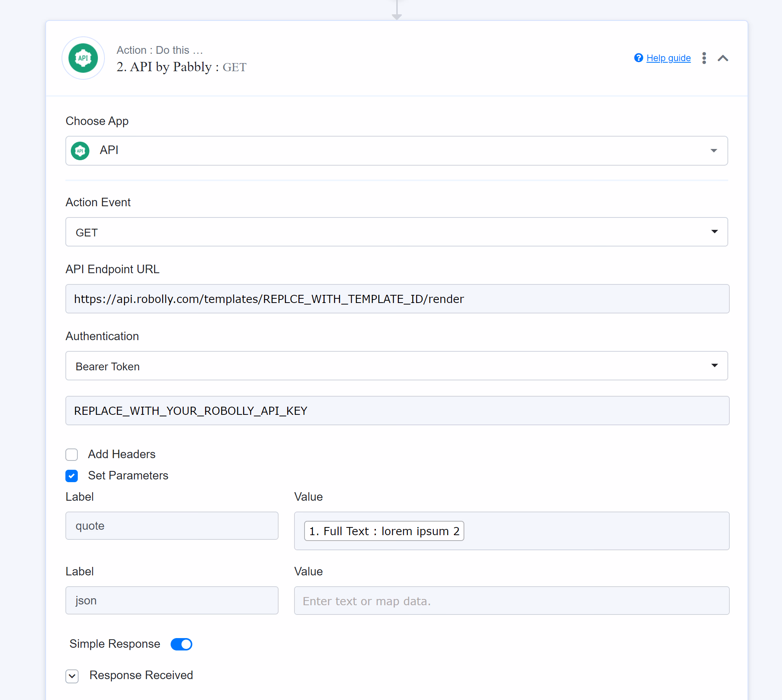Click the large API by Pabbly app icon
This screenshot has width=782, height=700.
point(83,58)
